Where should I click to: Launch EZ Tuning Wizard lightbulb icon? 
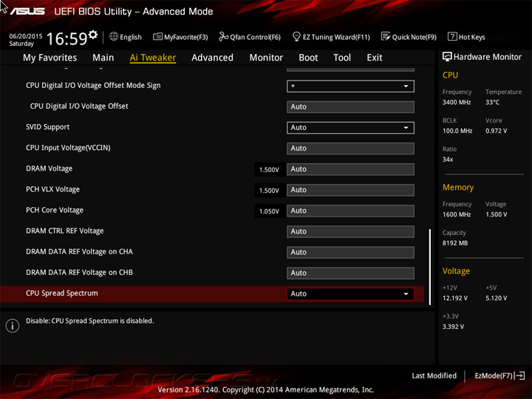(x=296, y=36)
